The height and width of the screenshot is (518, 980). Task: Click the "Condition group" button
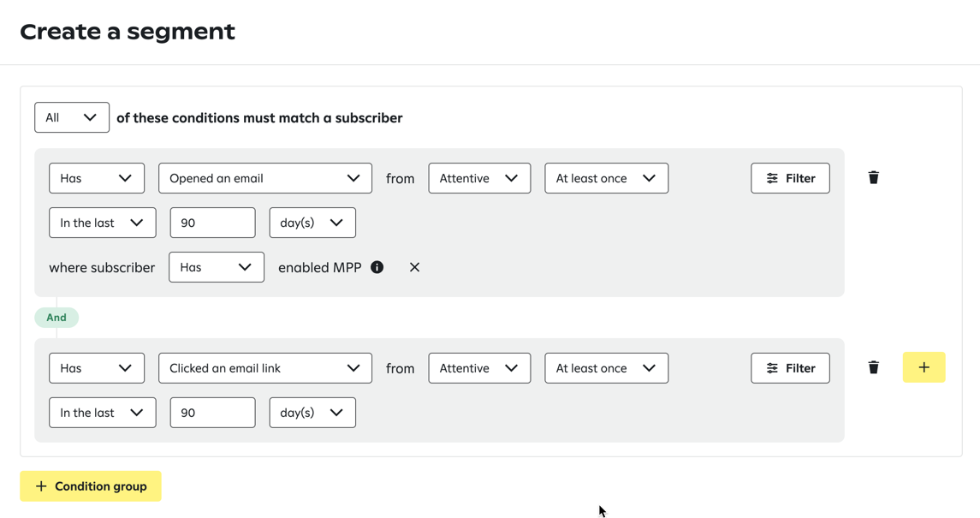click(90, 485)
